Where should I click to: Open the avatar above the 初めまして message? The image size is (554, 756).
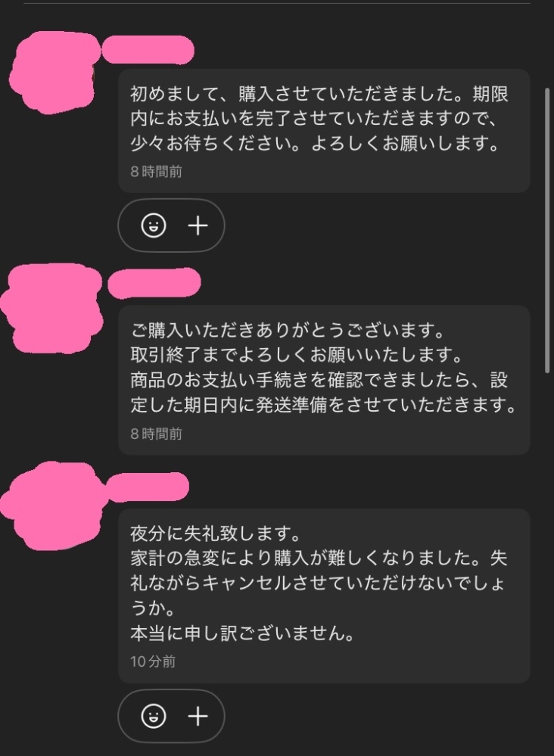pos(53,73)
